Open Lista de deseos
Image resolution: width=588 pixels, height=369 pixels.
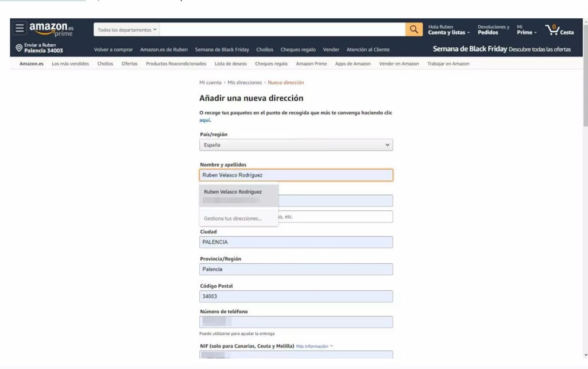tap(231, 64)
